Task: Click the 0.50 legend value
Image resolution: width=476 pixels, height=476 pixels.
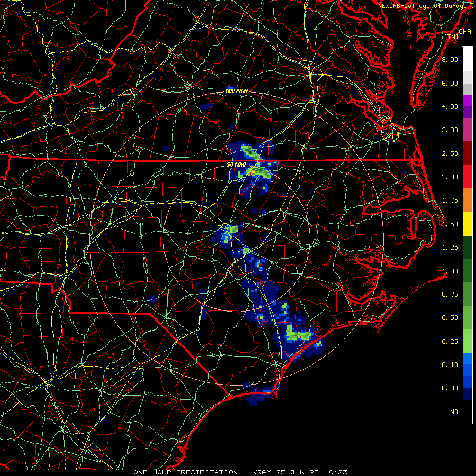Action: pos(450,318)
